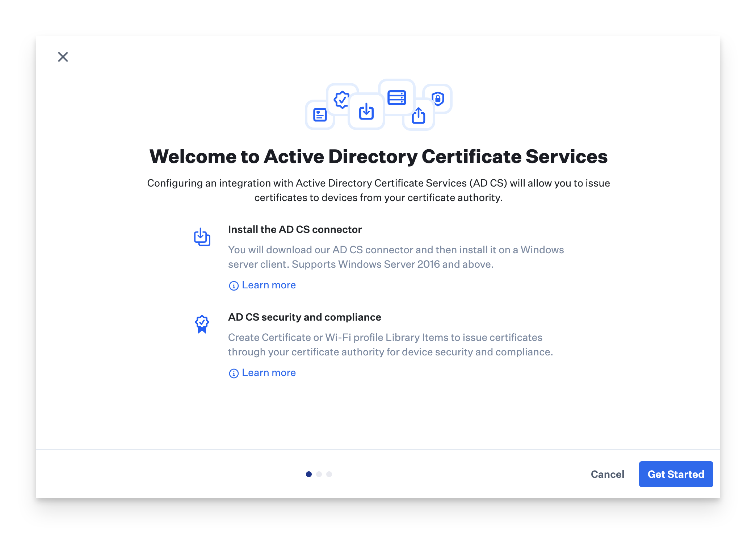Click the X close icon
Viewport: 756px width, 534px height.
tap(63, 57)
